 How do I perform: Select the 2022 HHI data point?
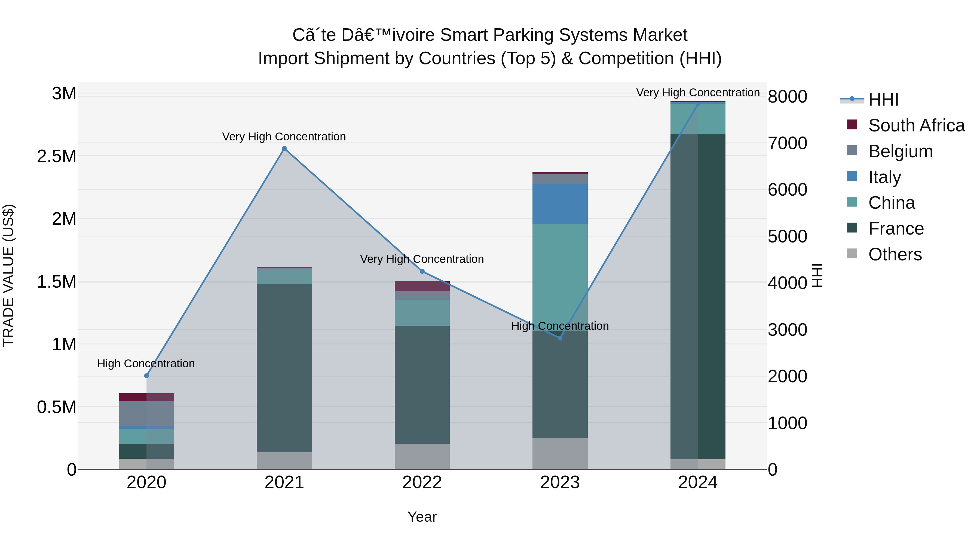[422, 272]
